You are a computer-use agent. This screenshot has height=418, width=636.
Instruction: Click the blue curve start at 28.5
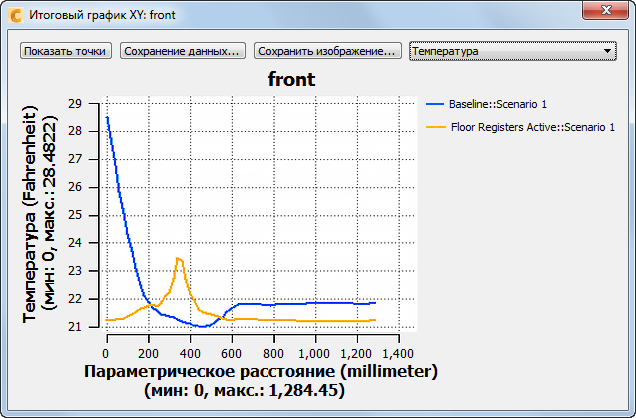click(x=107, y=117)
